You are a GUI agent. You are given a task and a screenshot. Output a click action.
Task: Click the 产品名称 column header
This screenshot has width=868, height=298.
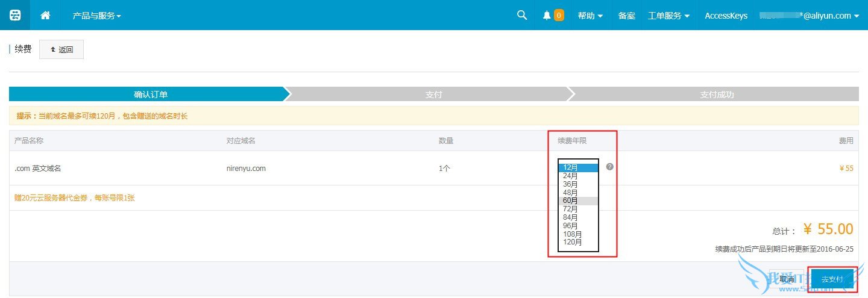coord(29,141)
